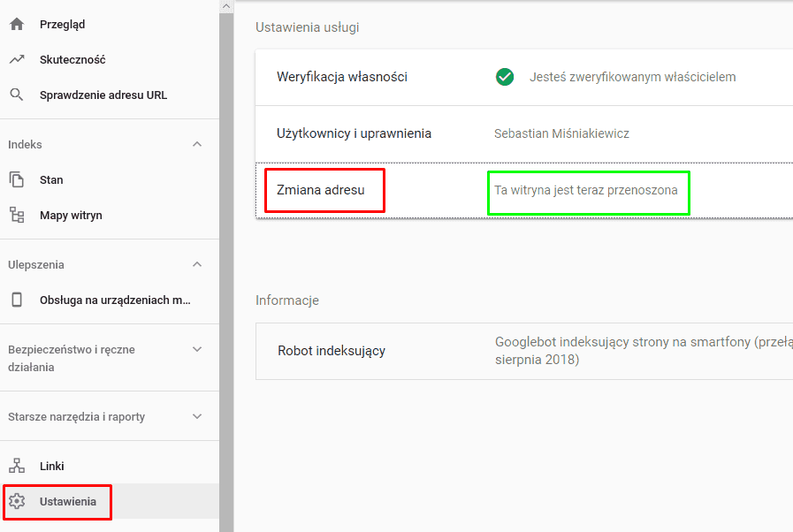Click the Mapy witryn sitemap icon

pyautogui.click(x=17, y=216)
